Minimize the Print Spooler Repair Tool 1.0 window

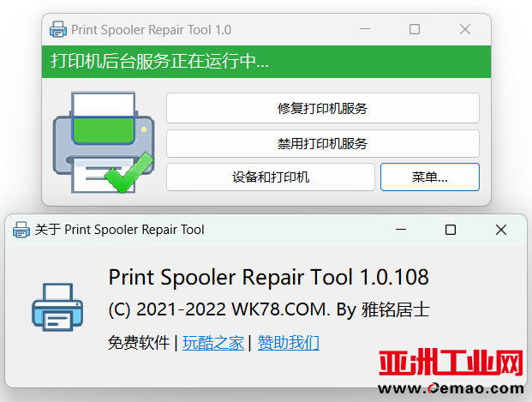365,29
